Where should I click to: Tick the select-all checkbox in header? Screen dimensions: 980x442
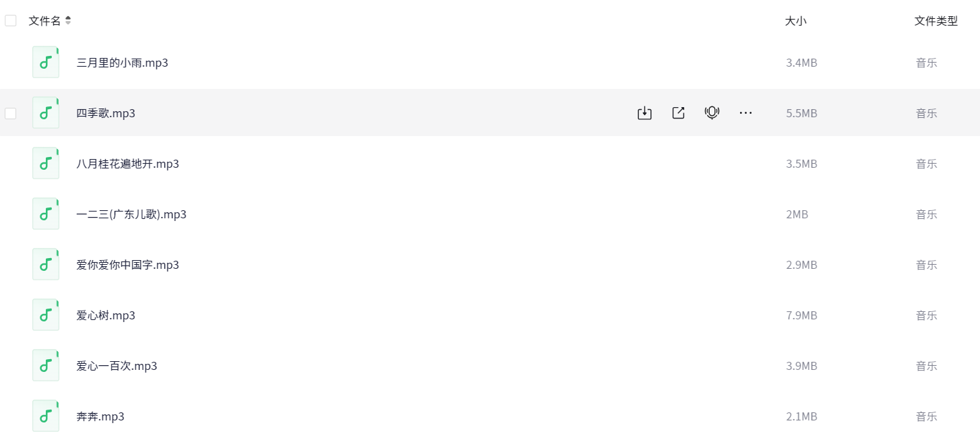pyautogui.click(x=11, y=21)
